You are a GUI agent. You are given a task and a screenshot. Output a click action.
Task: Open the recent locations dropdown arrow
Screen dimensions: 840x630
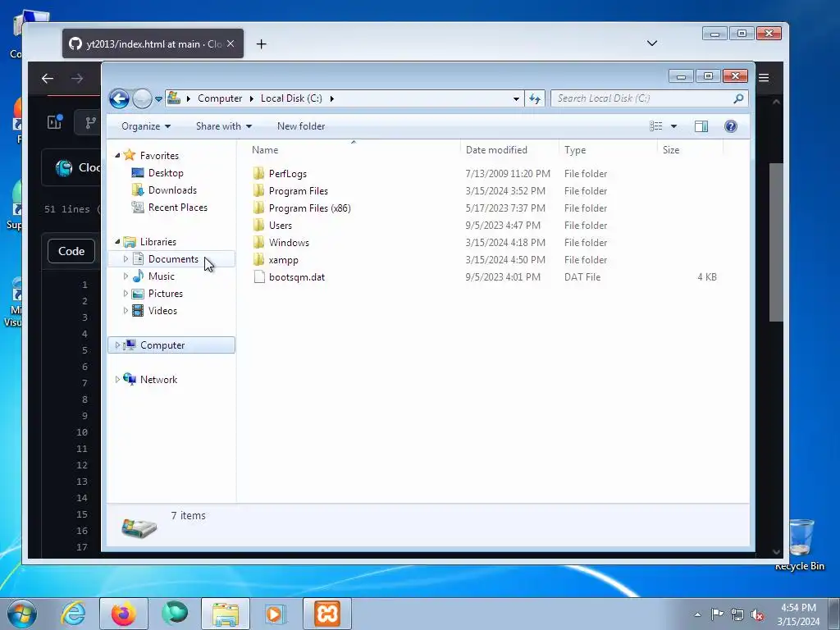click(x=158, y=99)
